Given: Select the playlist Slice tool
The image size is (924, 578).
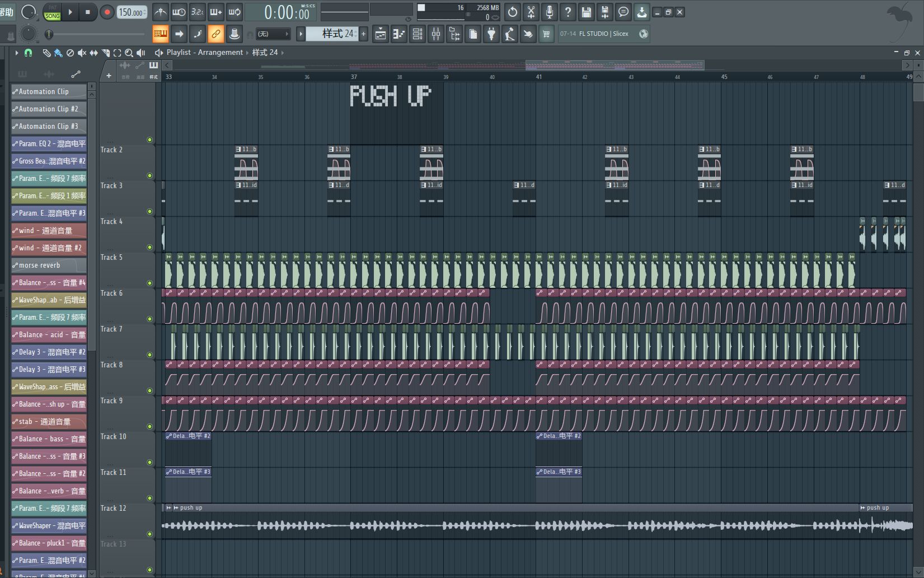Looking at the screenshot, I should [x=105, y=53].
